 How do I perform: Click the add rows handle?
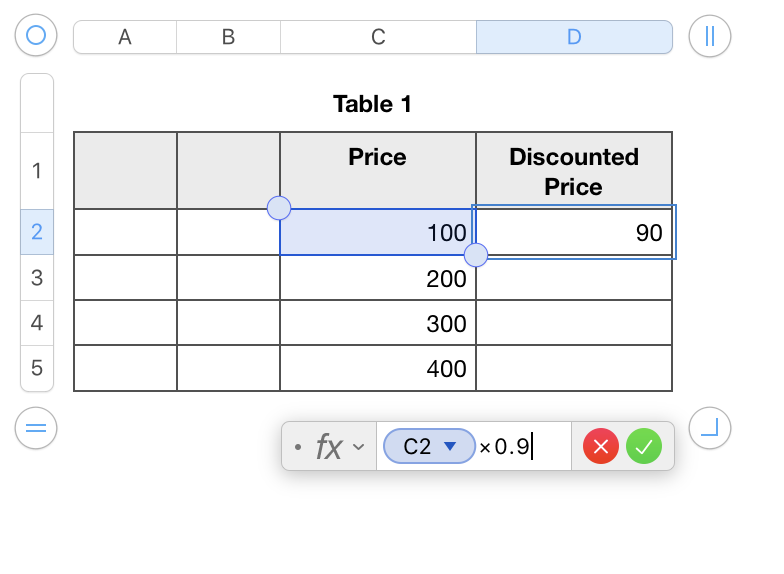pyautogui.click(x=36, y=429)
